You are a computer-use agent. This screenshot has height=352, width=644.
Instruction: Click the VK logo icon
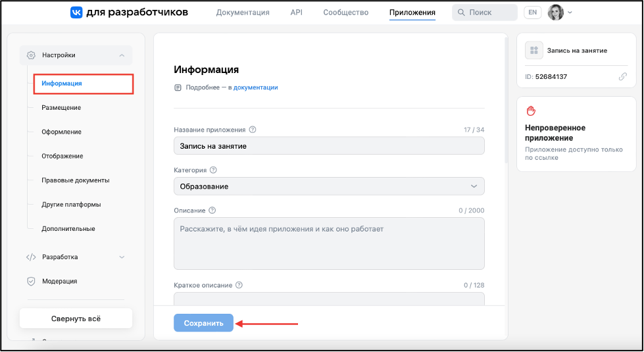pos(76,13)
